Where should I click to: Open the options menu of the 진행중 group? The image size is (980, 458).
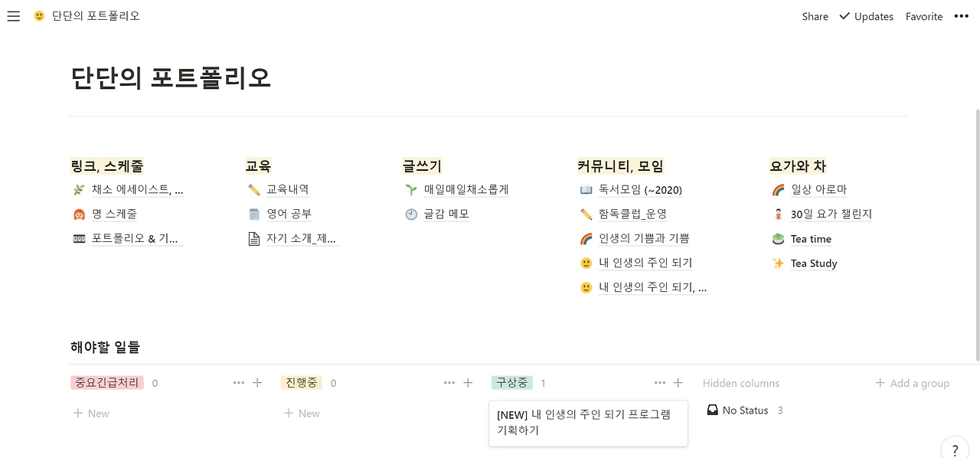449,382
